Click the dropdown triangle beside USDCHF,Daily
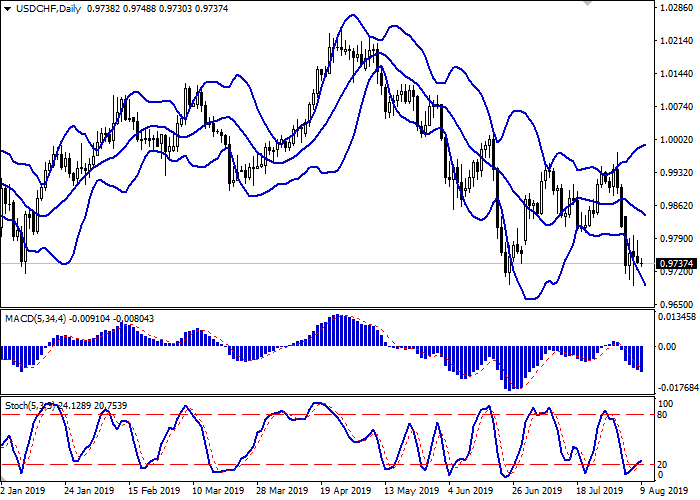The height and width of the screenshot is (500, 700). click(x=8, y=9)
